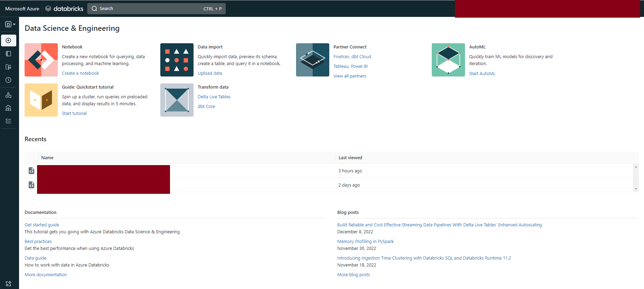This screenshot has width=644, height=289.
Task: Click View all partners link
Action: pyautogui.click(x=350, y=76)
